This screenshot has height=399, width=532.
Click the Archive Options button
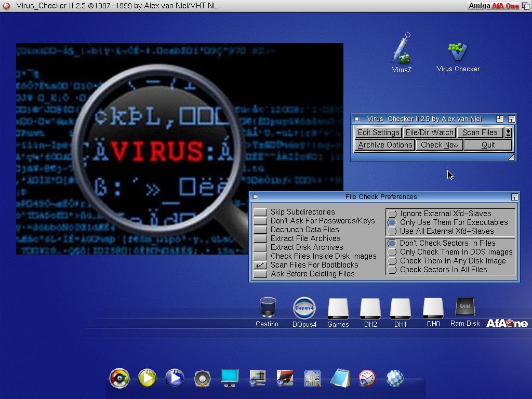385,145
